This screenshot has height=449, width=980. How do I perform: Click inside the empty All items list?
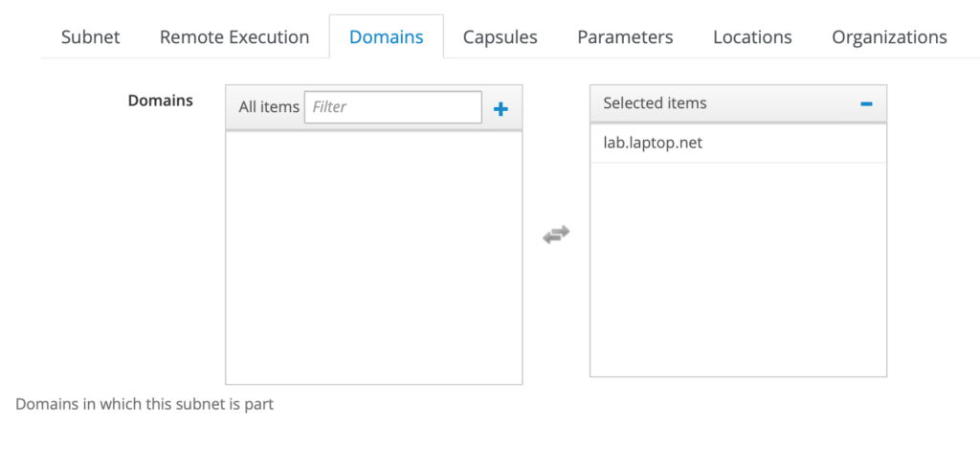374,257
